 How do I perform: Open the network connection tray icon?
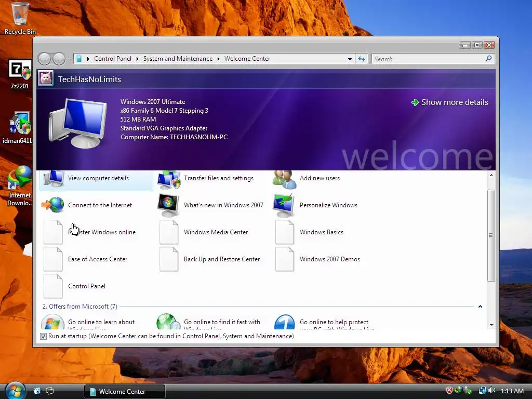482,391
